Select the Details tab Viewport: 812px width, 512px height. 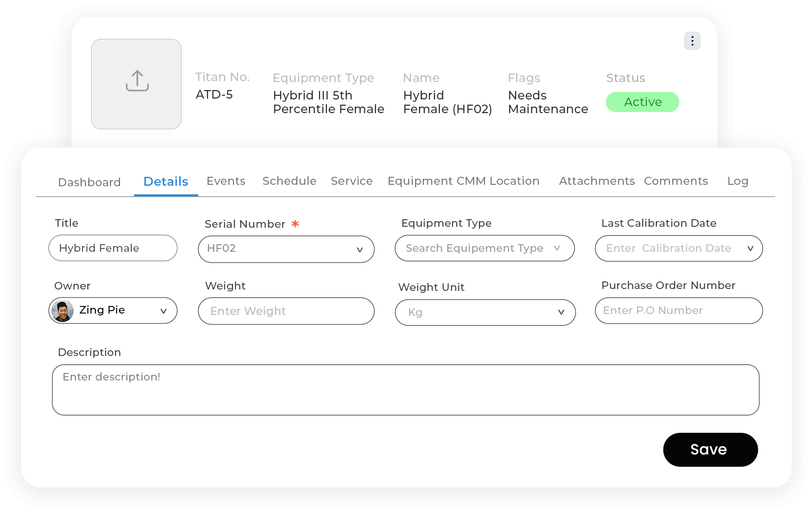(x=166, y=182)
